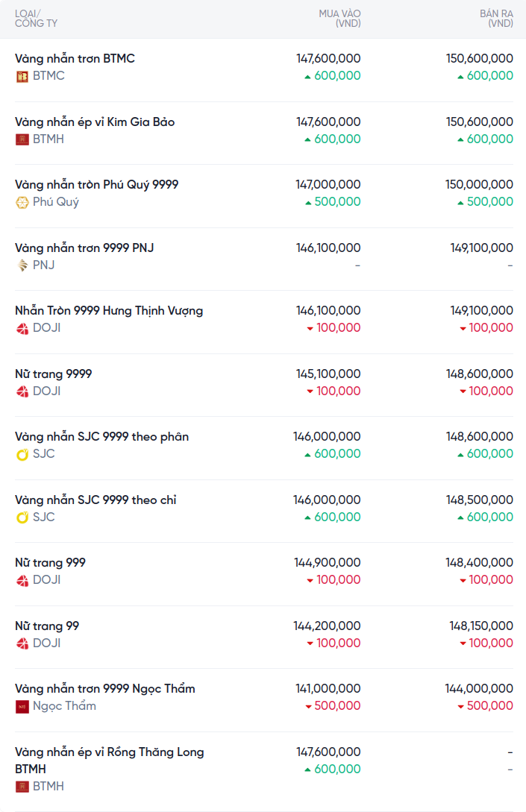526x812 pixels.
Task: Click BTMH logo under Kim Gia Bảo
Action: point(22,139)
